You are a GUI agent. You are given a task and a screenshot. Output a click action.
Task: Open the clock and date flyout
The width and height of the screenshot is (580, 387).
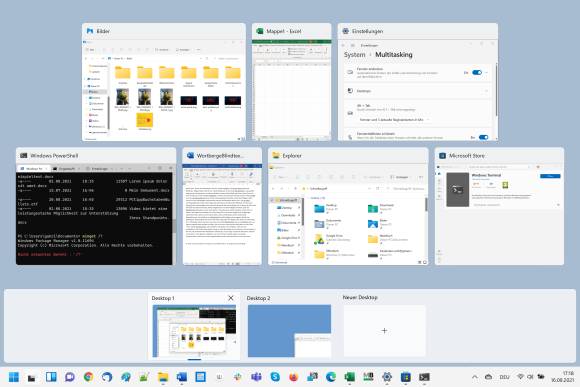point(562,377)
